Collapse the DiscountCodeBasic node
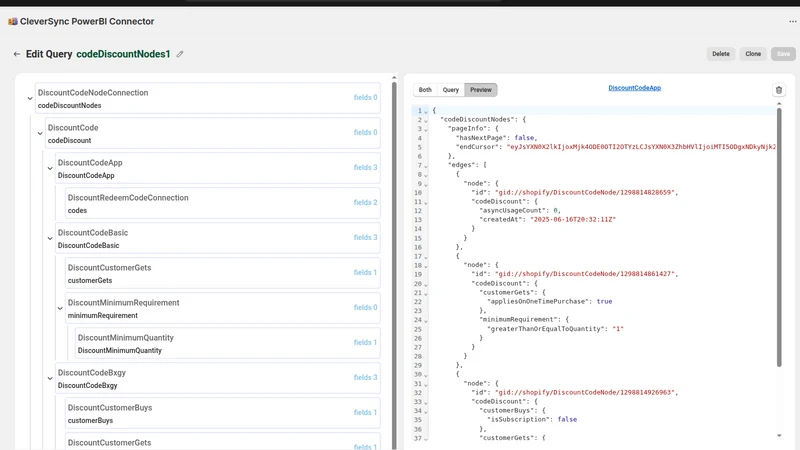Screen dimensions: 800x450 [50, 238]
